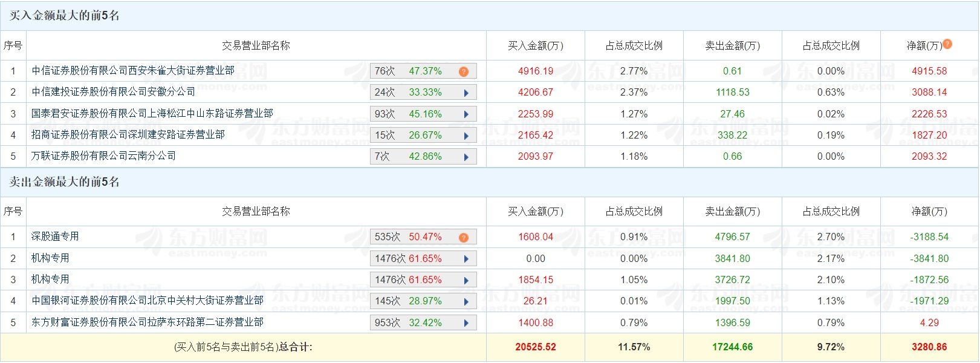Open 东方财富证券拉萨东环路第二证券营业部 link
This screenshot has height=363, width=980.
pos(148,322)
